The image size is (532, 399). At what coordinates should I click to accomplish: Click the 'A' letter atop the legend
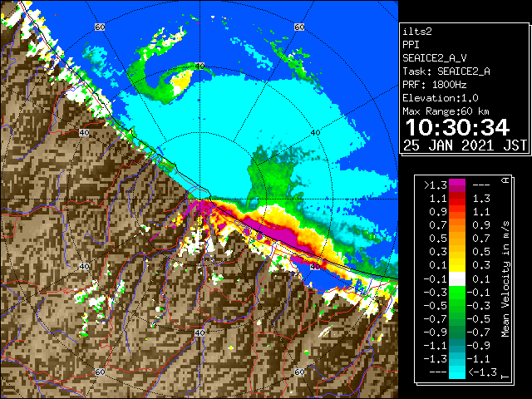(505, 180)
